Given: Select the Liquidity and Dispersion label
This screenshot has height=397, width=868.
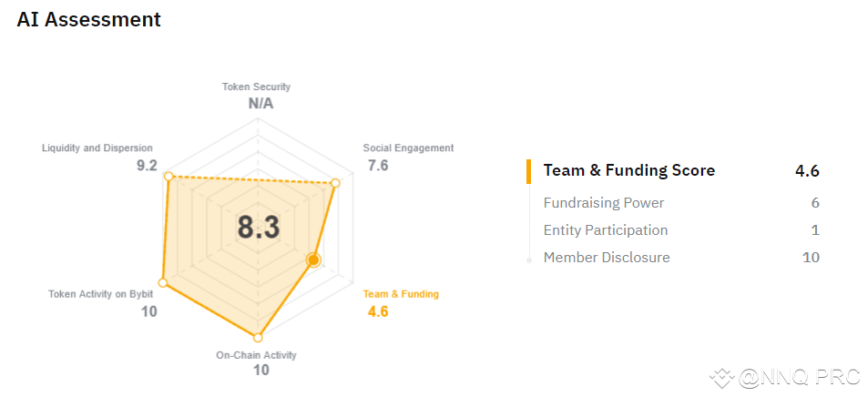Looking at the screenshot, I should tap(97, 148).
